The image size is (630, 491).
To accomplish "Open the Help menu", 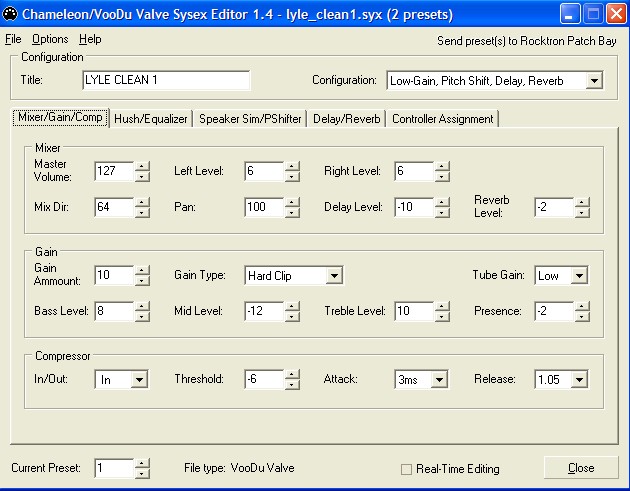I will pos(90,39).
